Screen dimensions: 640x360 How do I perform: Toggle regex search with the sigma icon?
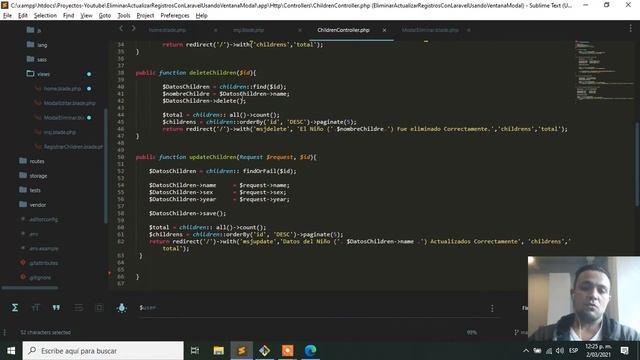pyautogui.click(x=15, y=307)
